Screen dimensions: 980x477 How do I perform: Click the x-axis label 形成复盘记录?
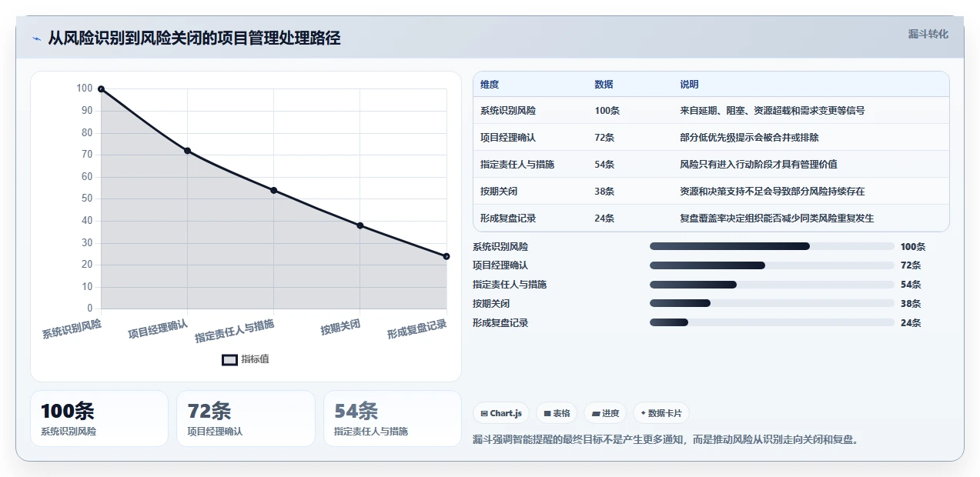[416, 329]
